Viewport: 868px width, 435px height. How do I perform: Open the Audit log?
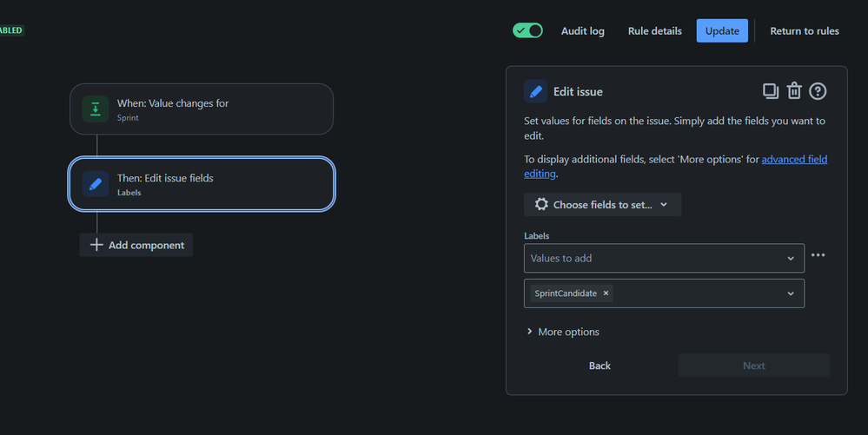pos(582,31)
